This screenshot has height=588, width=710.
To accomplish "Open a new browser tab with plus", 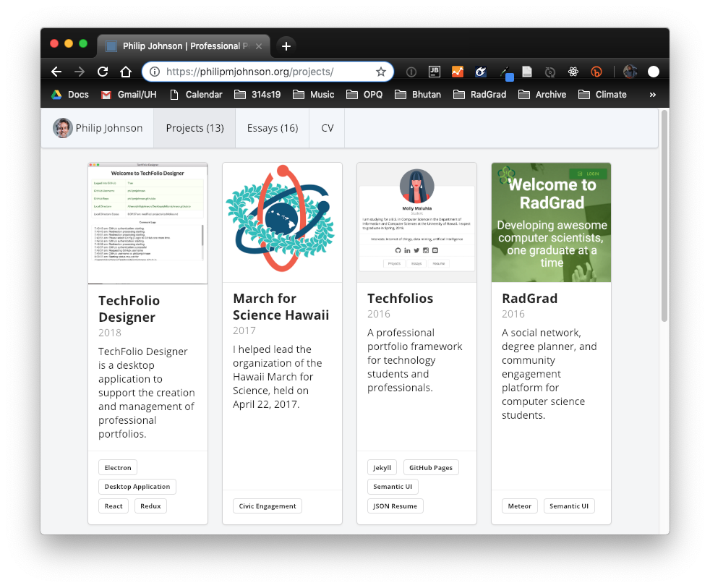I will click(x=286, y=46).
